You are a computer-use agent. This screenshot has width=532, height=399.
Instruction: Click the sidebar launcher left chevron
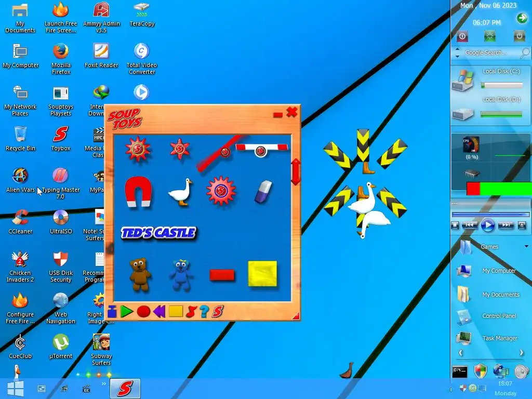point(460,353)
